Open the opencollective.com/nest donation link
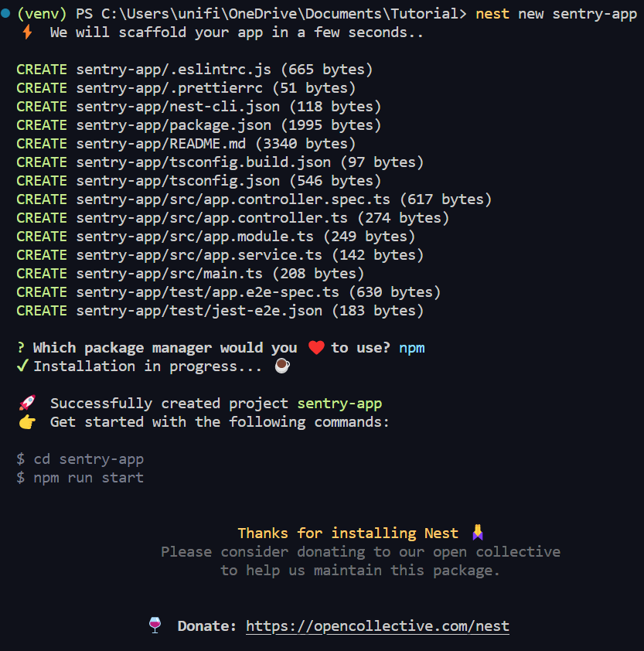The height and width of the screenshot is (651, 644). pyautogui.click(x=377, y=626)
